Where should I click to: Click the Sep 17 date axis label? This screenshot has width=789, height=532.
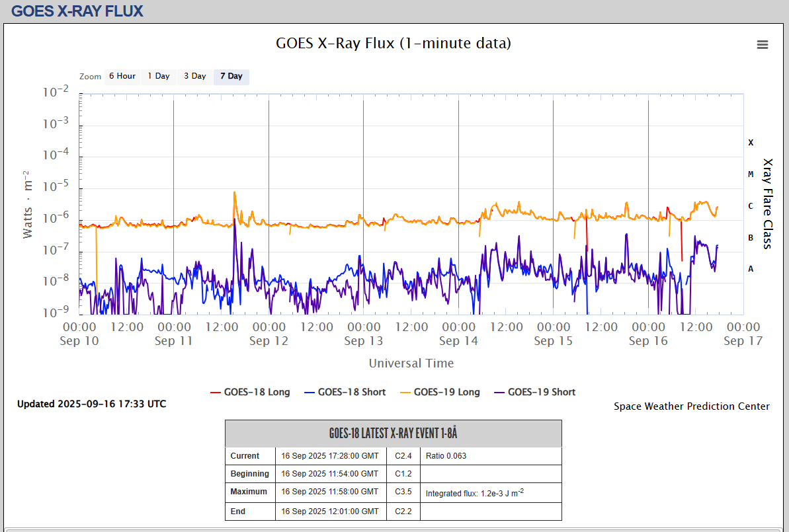pos(743,341)
